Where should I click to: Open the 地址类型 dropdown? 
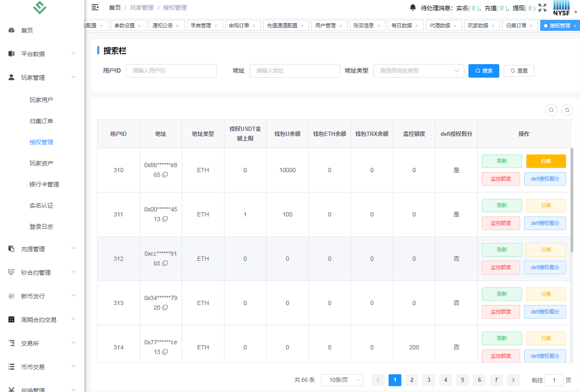click(418, 70)
